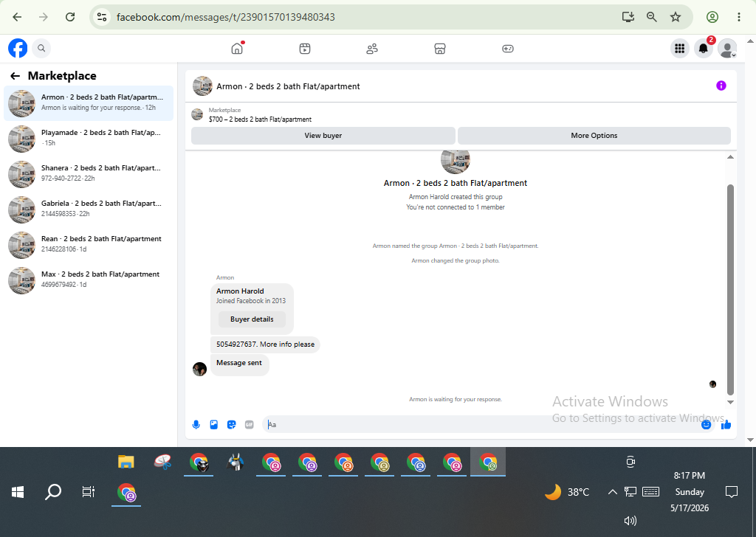The image size is (756, 537).
Task: Open the Marketplace storefront icon
Action: (x=440, y=48)
